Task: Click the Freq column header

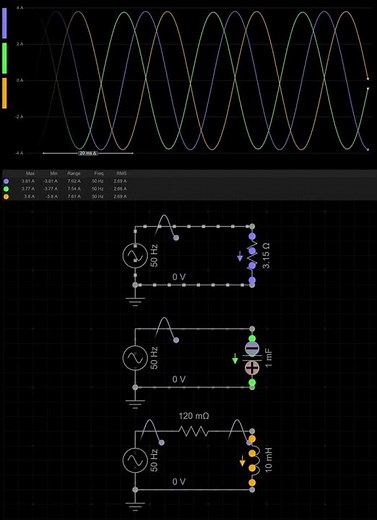Action: 99,173
